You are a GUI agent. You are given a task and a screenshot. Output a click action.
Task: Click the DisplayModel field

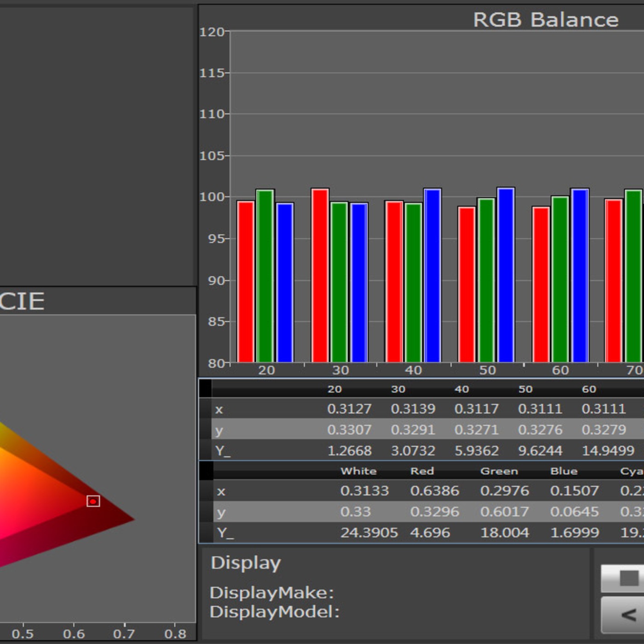pos(274,612)
